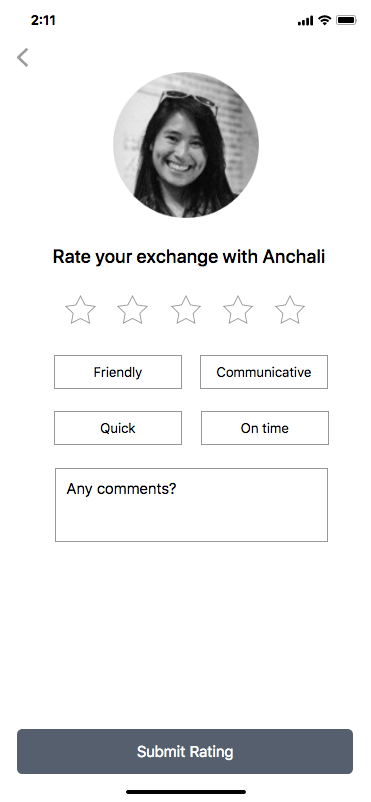
Task: Tap the Wi-Fi status icon
Action: pyautogui.click(x=324, y=20)
